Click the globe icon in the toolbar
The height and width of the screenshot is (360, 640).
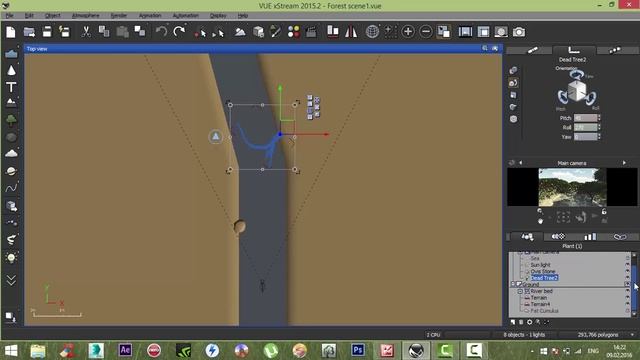[x=372, y=32]
